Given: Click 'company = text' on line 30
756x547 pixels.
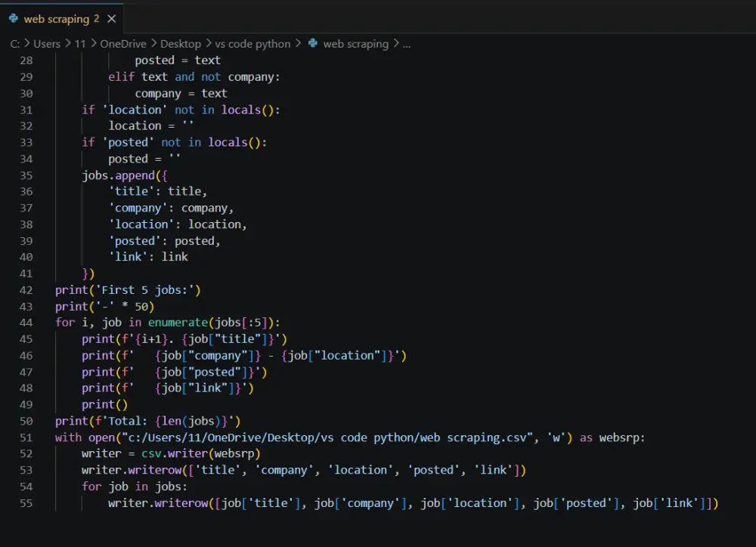Looking at the screenshot, I should pyautogui.click(x=181, y=93).
